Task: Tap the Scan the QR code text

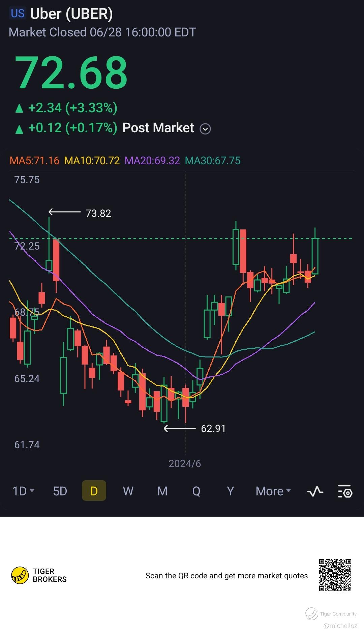Action: coord(226,576)
